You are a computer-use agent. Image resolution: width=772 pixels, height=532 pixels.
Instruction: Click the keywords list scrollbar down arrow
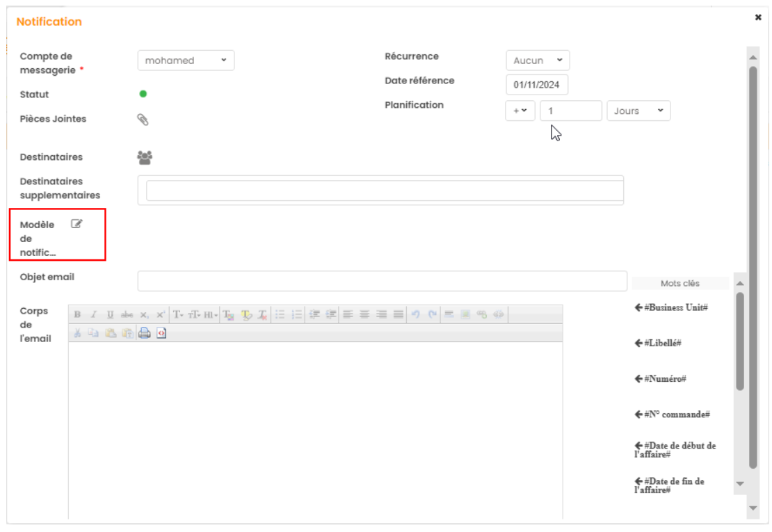[x=739, y=484]
